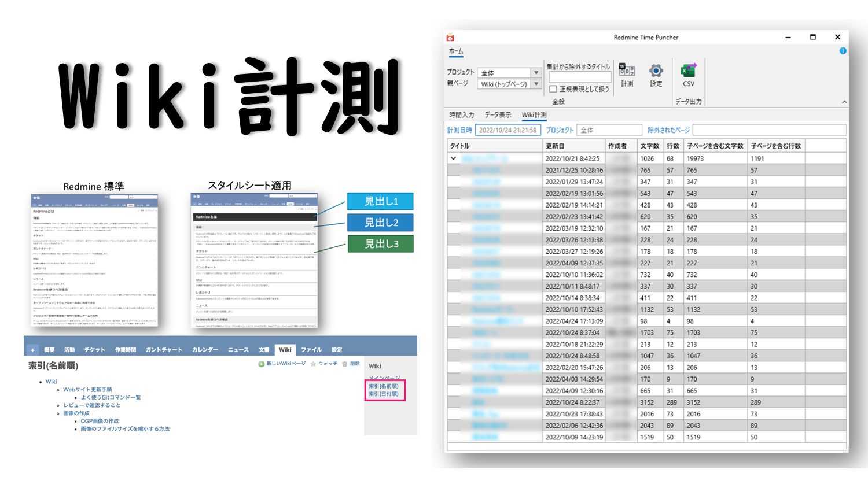Open the レビューで確認すること link
Screen dimensions: 868x488
tap(92, 405)
